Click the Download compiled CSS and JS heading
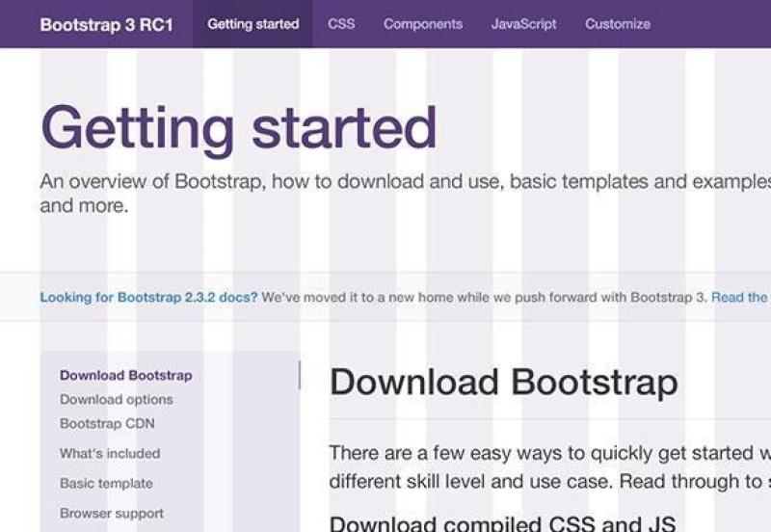The height and width of the screenshot is (532, 771). [502, 523]
